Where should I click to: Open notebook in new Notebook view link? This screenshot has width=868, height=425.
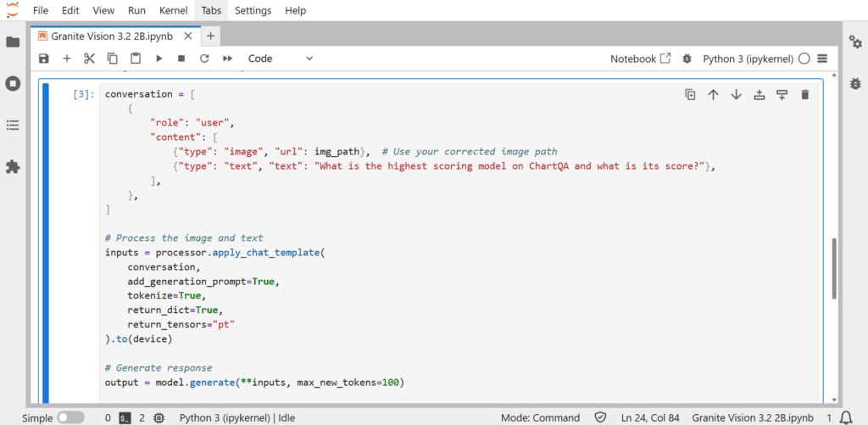(641, 59)
